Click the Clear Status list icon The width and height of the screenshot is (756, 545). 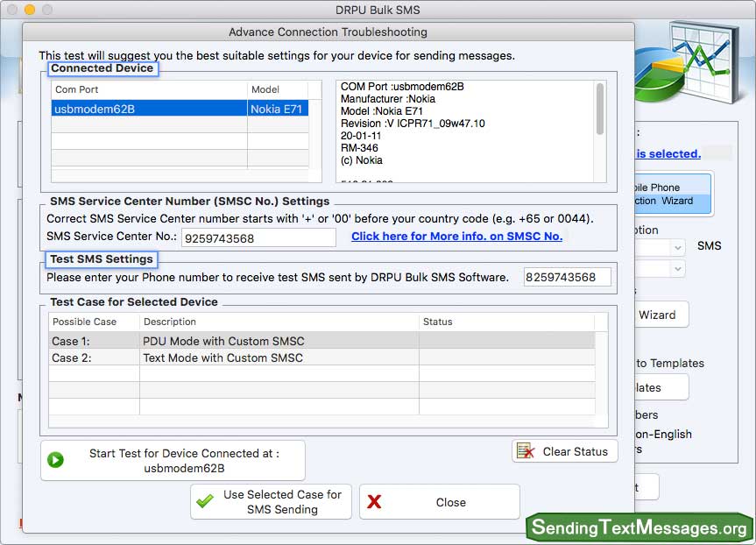click(526, 451)
